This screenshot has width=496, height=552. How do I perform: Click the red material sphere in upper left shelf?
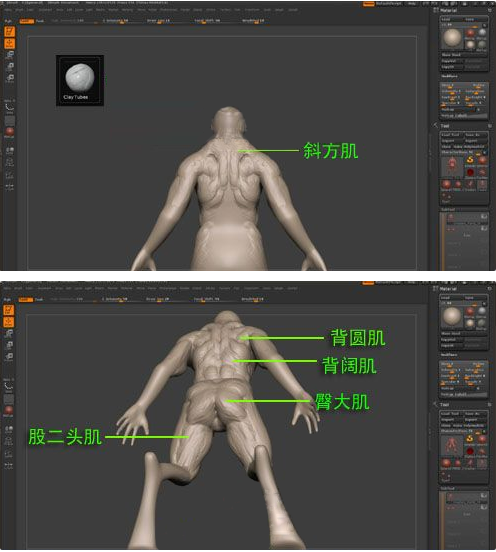pyautogui.click(x=10, y=132)
